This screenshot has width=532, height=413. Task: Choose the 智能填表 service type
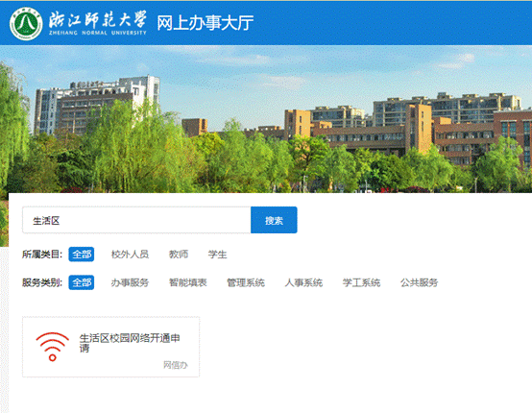pyautogui.click(x=188, y=282)
